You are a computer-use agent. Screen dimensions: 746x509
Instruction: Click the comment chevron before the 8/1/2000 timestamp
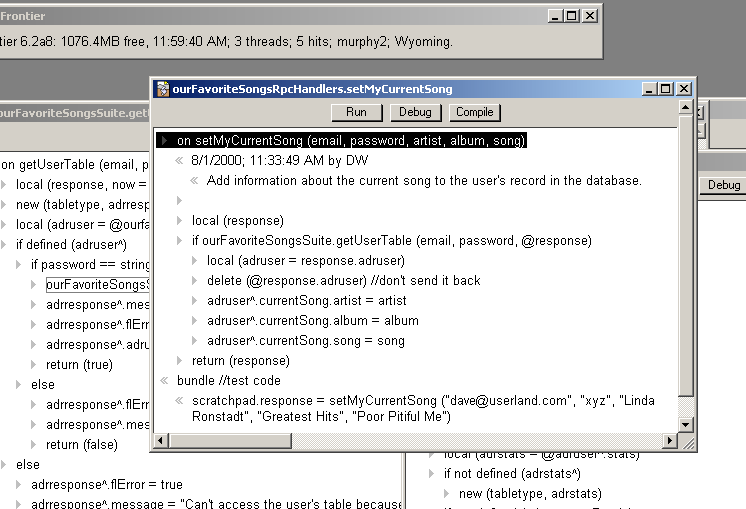(x=179, y=160)
